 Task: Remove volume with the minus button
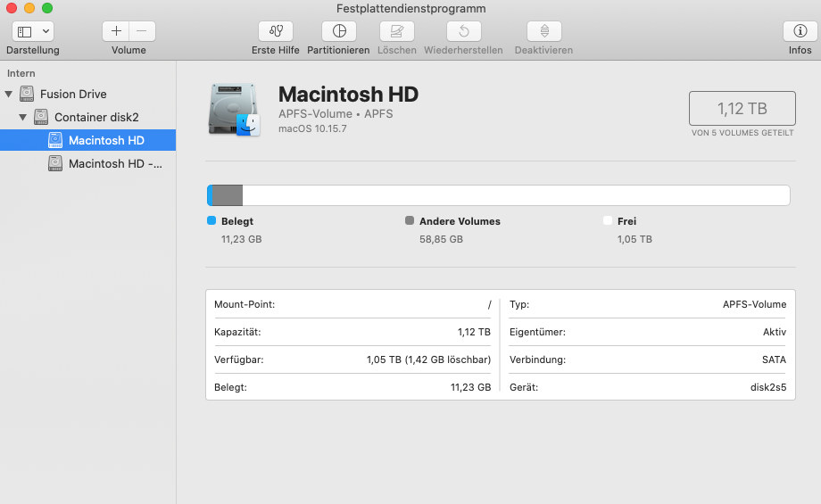142,31
